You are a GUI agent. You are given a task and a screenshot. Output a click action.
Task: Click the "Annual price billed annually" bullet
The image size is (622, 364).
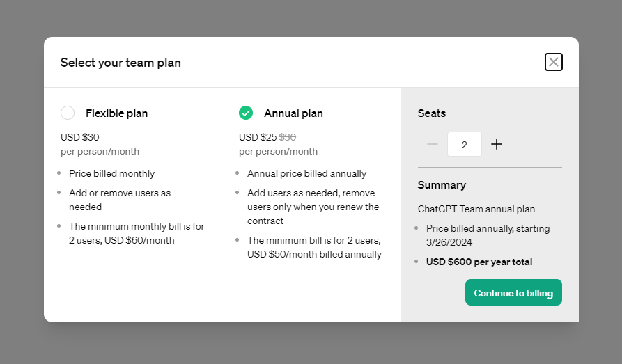point(306,173)
